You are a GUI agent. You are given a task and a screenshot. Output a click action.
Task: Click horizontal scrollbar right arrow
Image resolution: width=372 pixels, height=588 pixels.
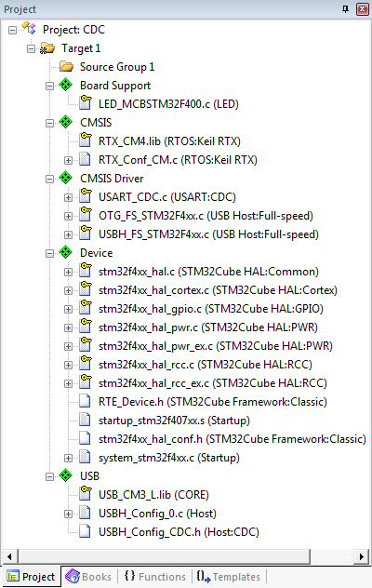(362, 556)
